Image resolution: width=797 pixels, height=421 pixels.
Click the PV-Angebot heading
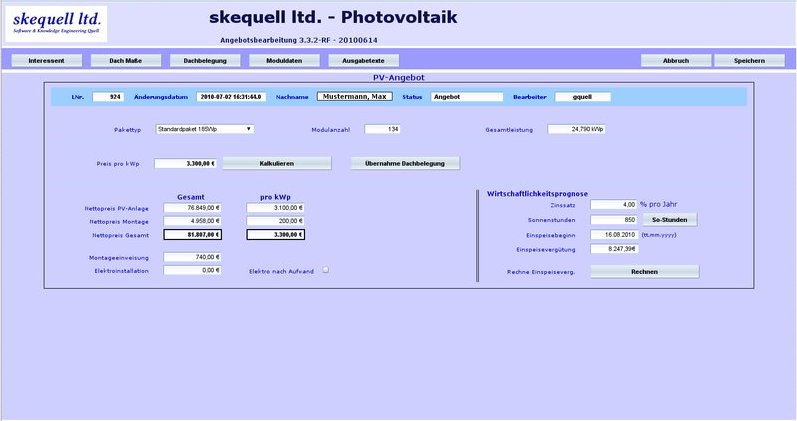coord(398,77)
